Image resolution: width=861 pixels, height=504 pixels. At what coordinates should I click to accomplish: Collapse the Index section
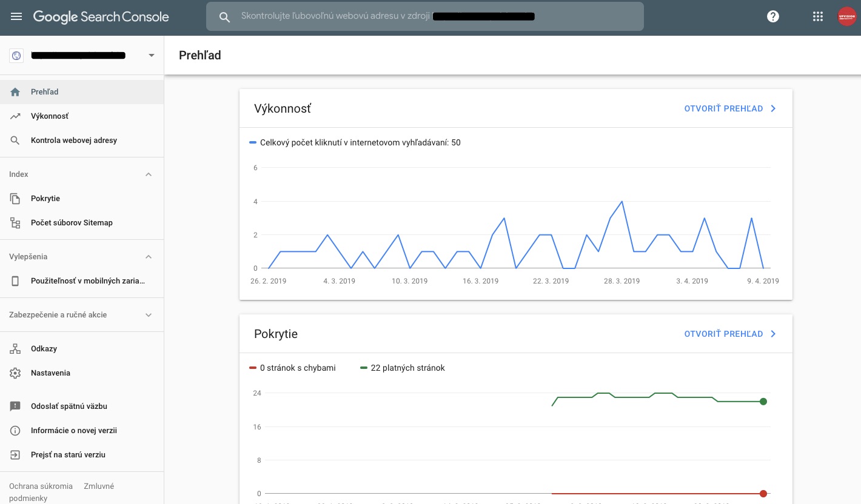[149, 174]
